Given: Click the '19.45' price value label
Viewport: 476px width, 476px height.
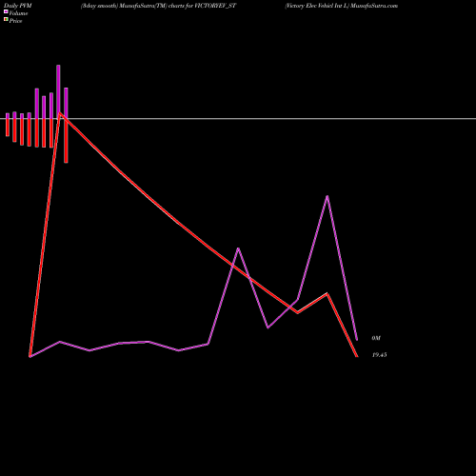Looking at the screenshot, I should (x=379, y=355).
